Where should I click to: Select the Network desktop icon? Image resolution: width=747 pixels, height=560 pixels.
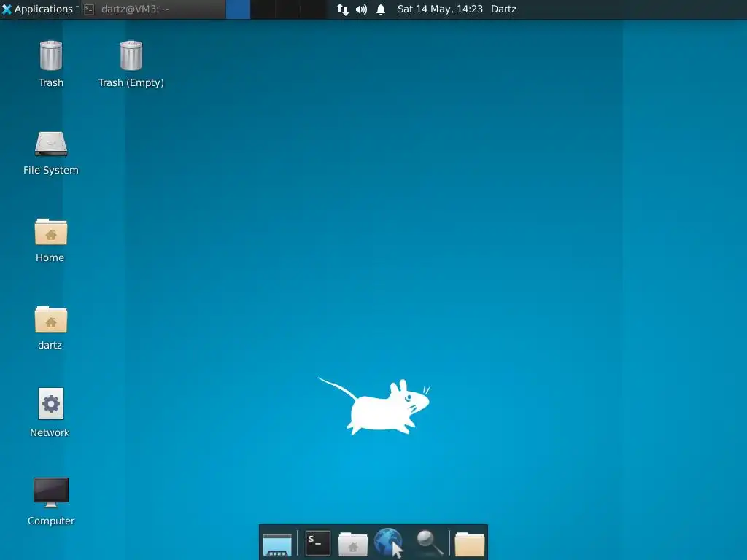[x=51, y=404]
